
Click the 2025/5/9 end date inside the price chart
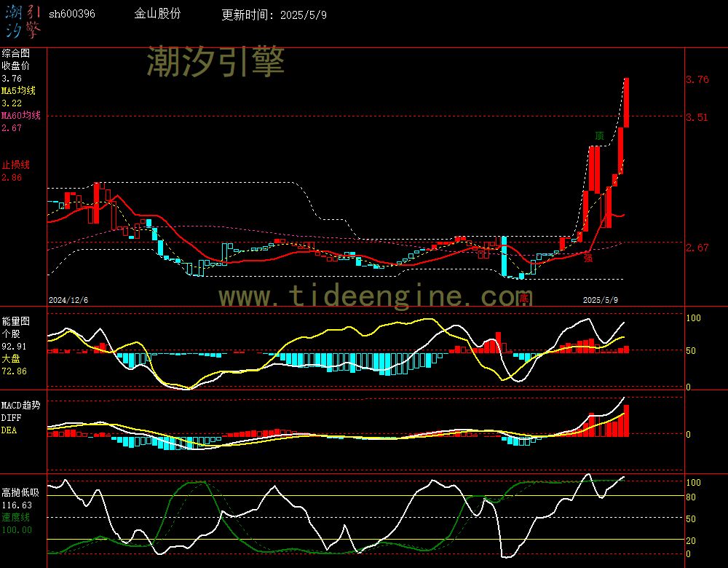pos(601,300)
